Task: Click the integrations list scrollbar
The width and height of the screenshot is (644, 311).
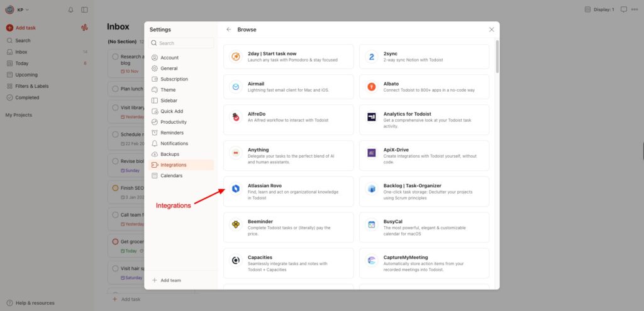Action: [497, 57]
